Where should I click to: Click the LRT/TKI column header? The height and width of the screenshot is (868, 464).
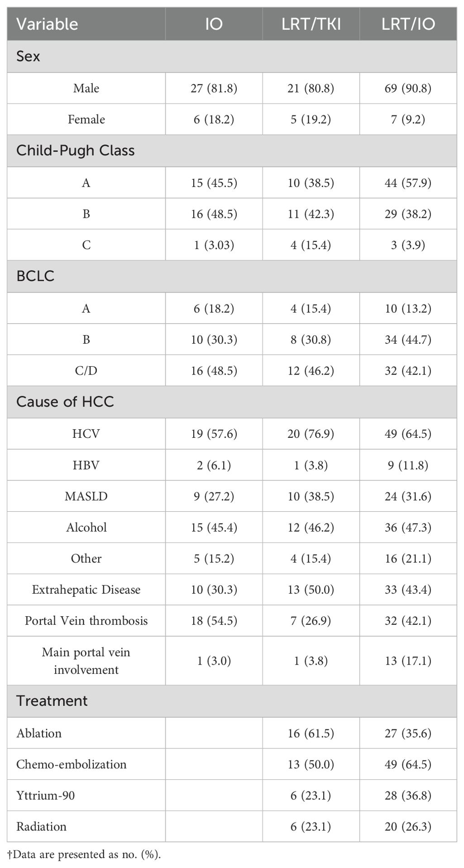(311, 24)
